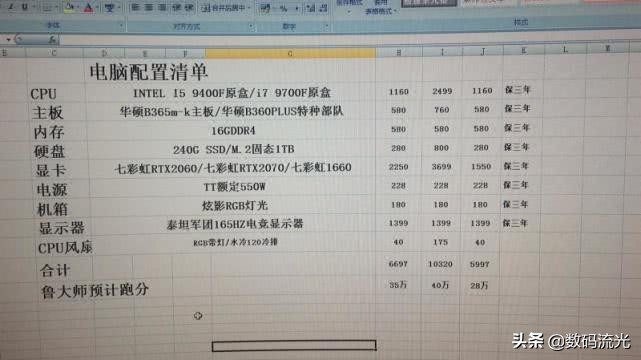Decrease cell indent
641x360 pixels.
177,7
